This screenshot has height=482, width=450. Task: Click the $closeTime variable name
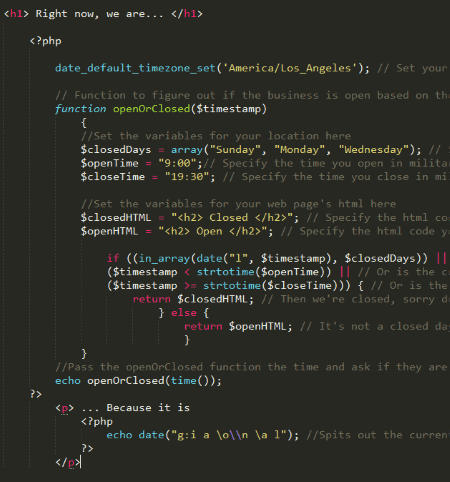point(113,177)
